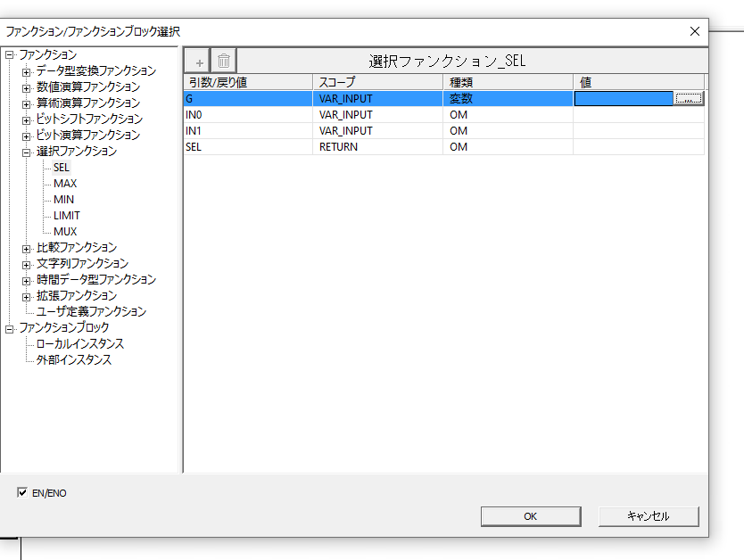The image size is (744, 560).
Task: Click the キャンセル button
Action: [649, 516]
